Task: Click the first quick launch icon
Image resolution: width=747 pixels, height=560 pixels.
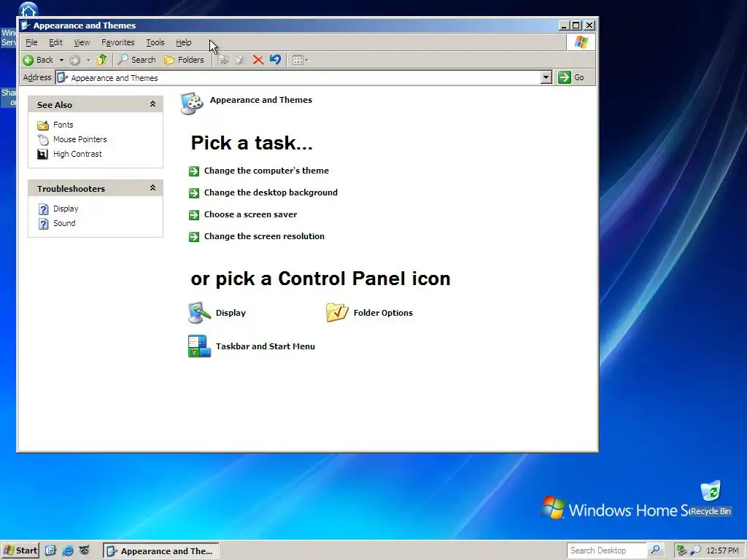Action: 50,551
